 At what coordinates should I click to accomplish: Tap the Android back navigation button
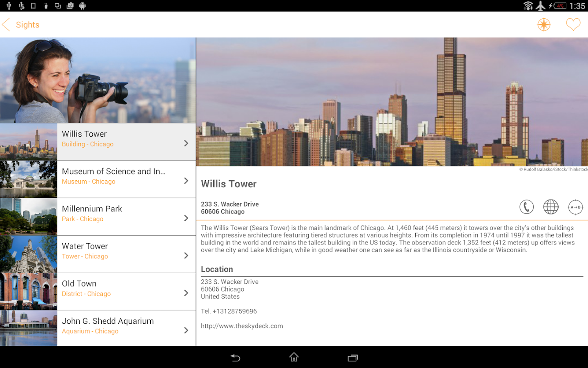235,358
